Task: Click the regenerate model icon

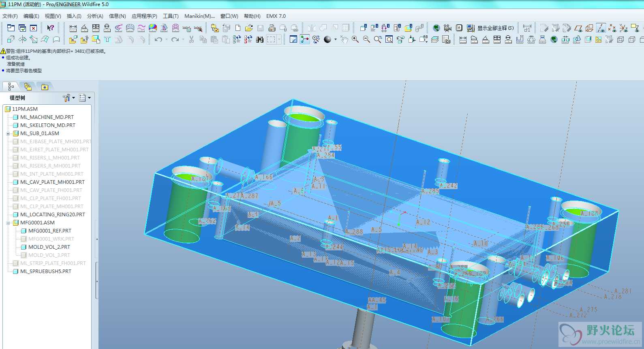Action: pos(237,39)
